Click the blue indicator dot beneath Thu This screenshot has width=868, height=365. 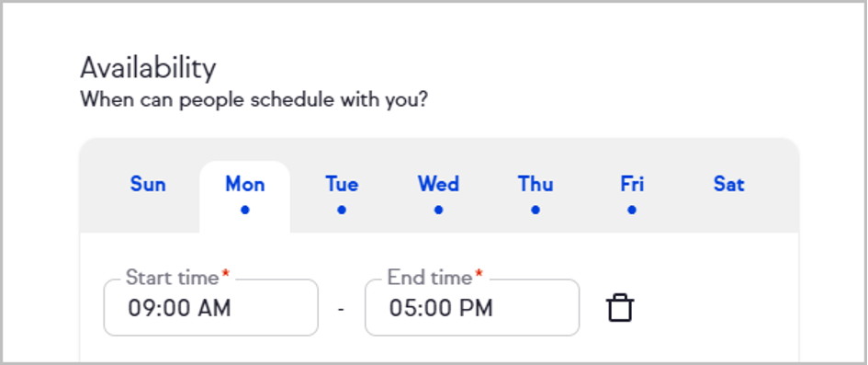535,210
